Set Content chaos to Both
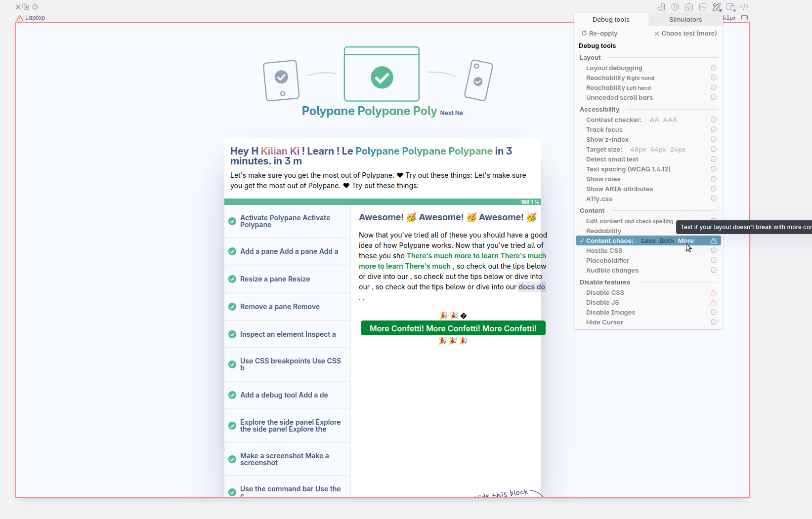The width and height of the screenshot is (812, 519). 667,241
